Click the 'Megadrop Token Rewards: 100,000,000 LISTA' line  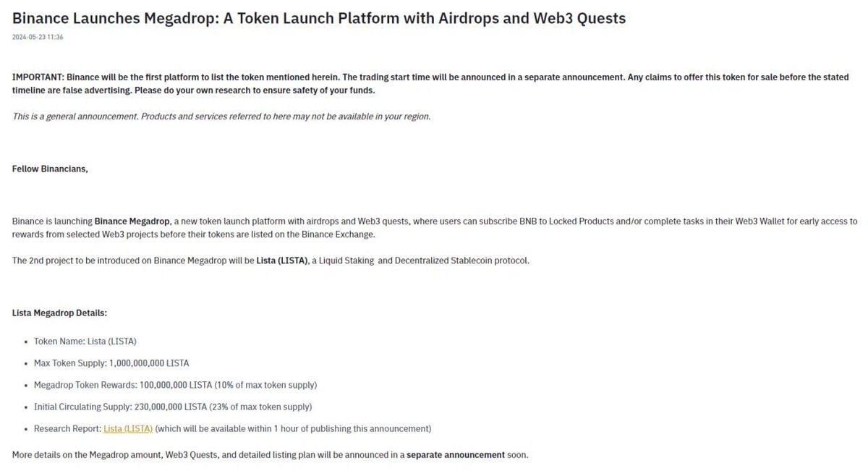click(x=175, y=385)
